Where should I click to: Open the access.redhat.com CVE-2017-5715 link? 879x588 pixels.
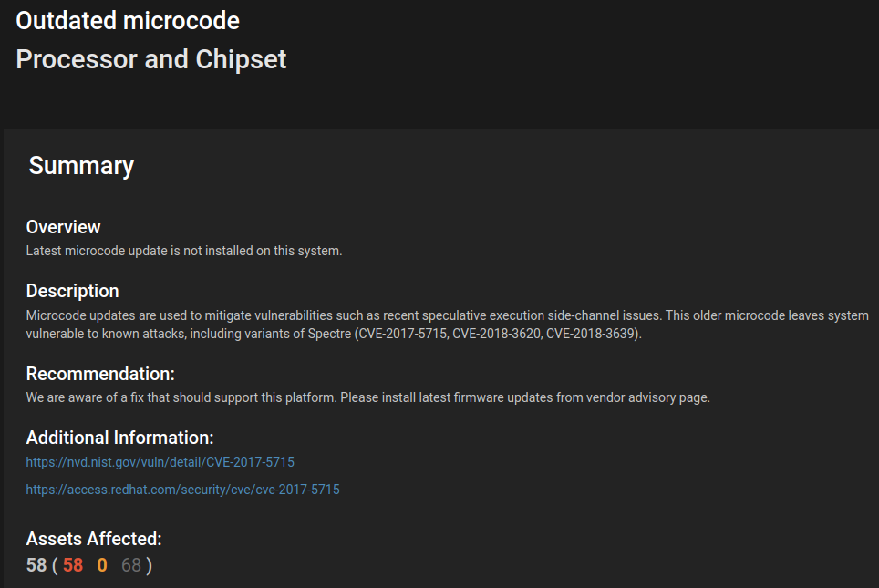[x=182, y=490]
